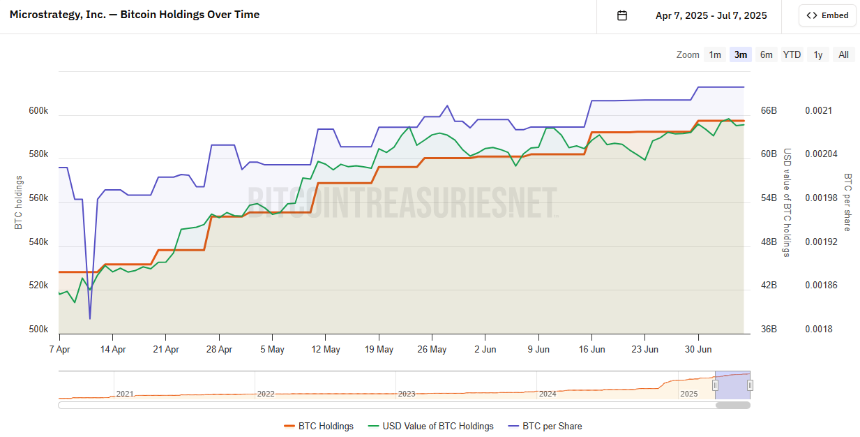Image resolution: width=860 pixels, height=437 pixels.
Task: Select the 1m zoom range
Action: click(715, 55)
